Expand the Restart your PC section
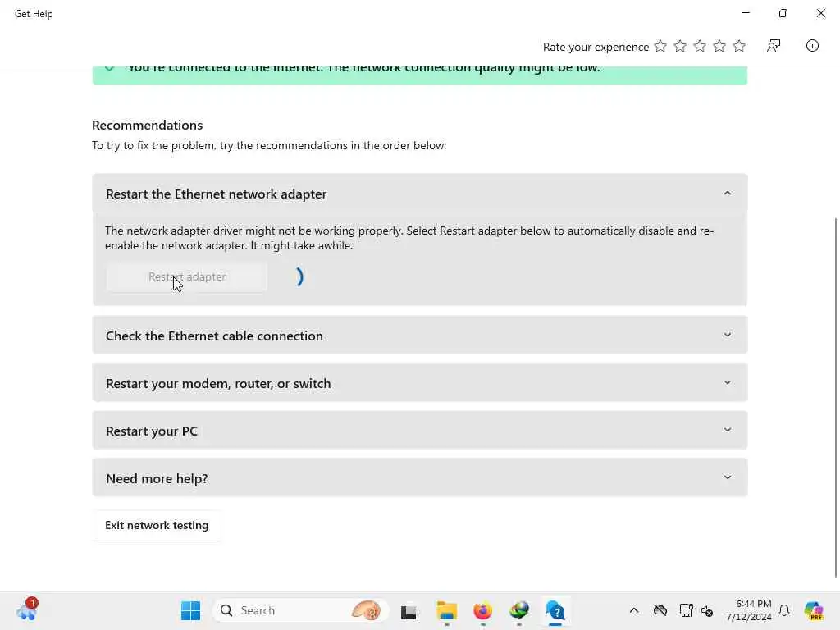 click(419, 431)
